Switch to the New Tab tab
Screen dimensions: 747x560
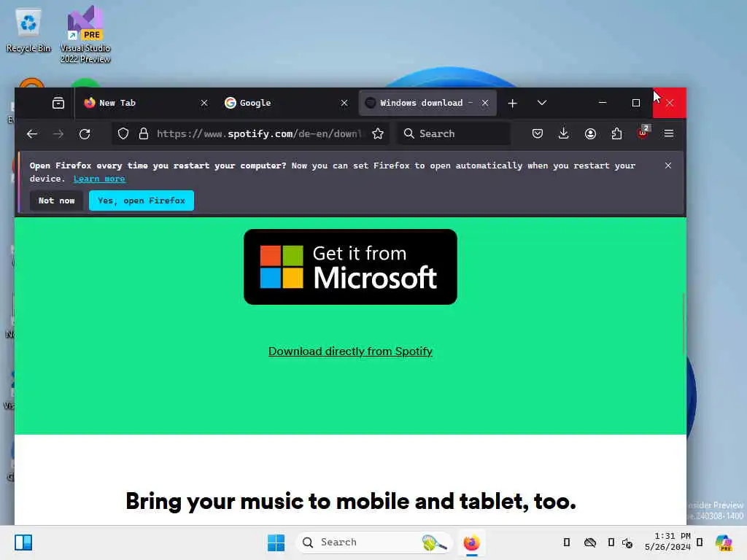pos(144,103)
